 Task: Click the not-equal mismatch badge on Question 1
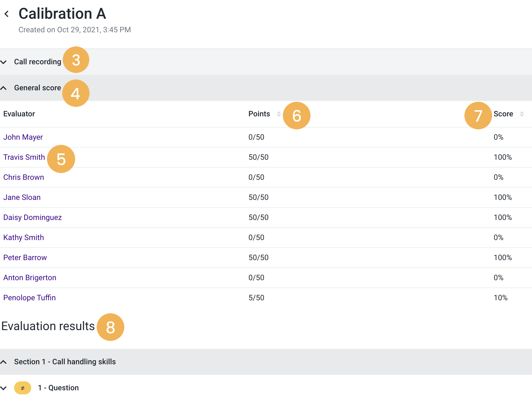click(x=23, y=388)
